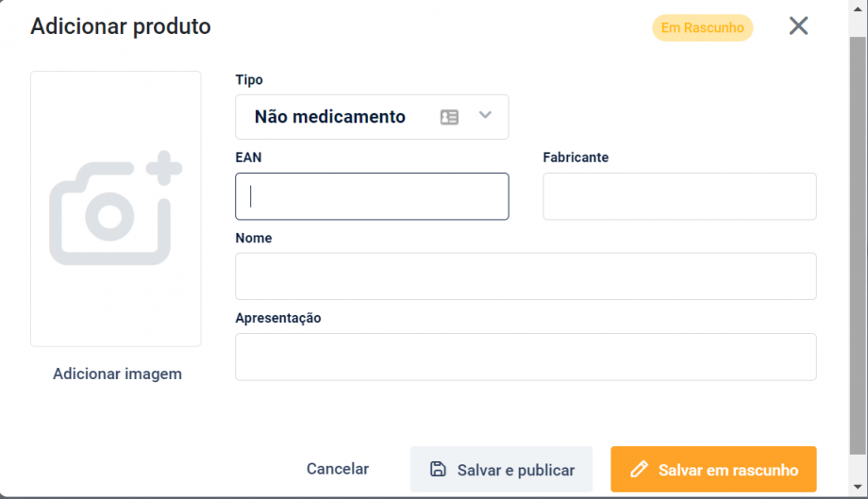
Task: Click the pencil icon on orange button
Action: (639, 469)
